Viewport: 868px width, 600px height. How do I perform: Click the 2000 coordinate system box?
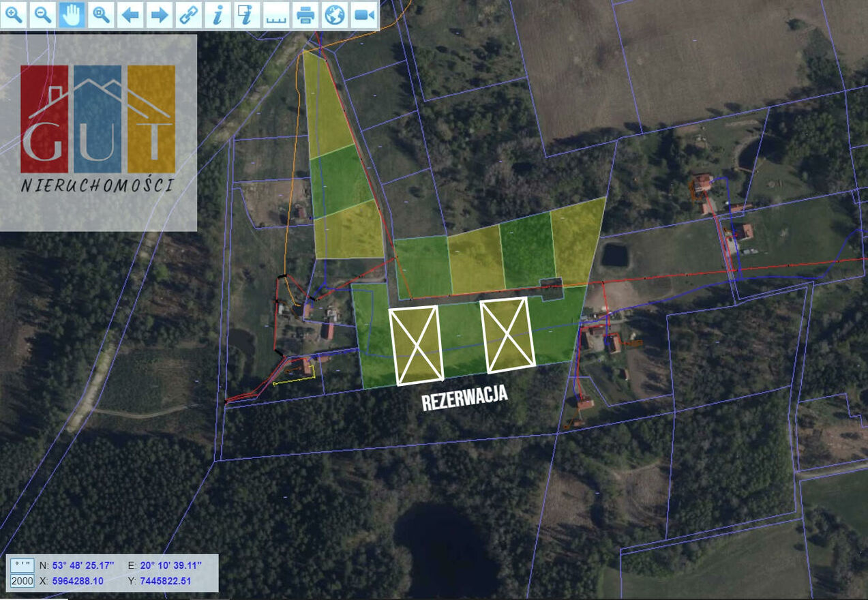coord(22,581)
